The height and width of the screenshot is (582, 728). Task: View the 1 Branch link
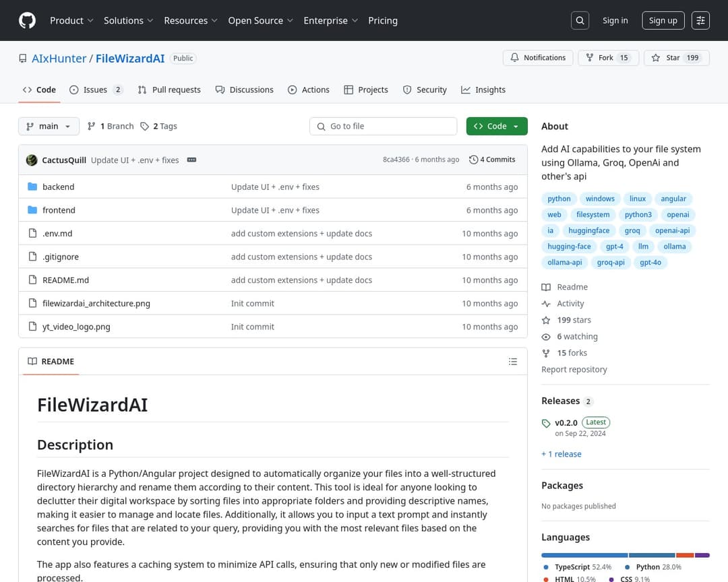click(x=111, y=126)
